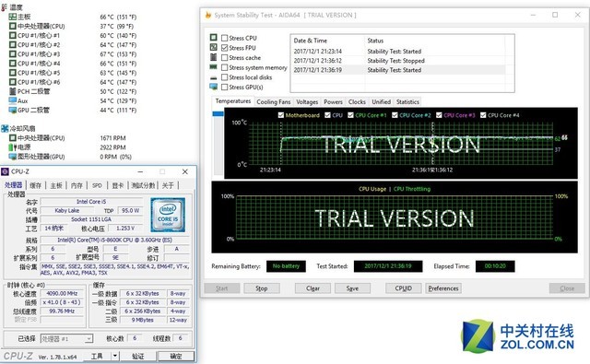Image resolution: width=590 pixels, height=364 pixels.
Task: Click the Elapsed Time 00:10:20 field
Action: point(495,266)
